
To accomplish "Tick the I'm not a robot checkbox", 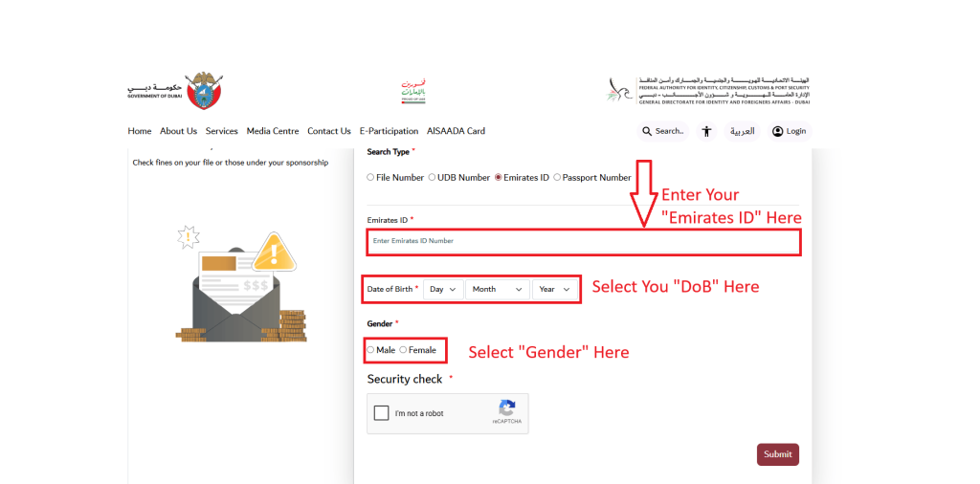I will coord(381,413).
